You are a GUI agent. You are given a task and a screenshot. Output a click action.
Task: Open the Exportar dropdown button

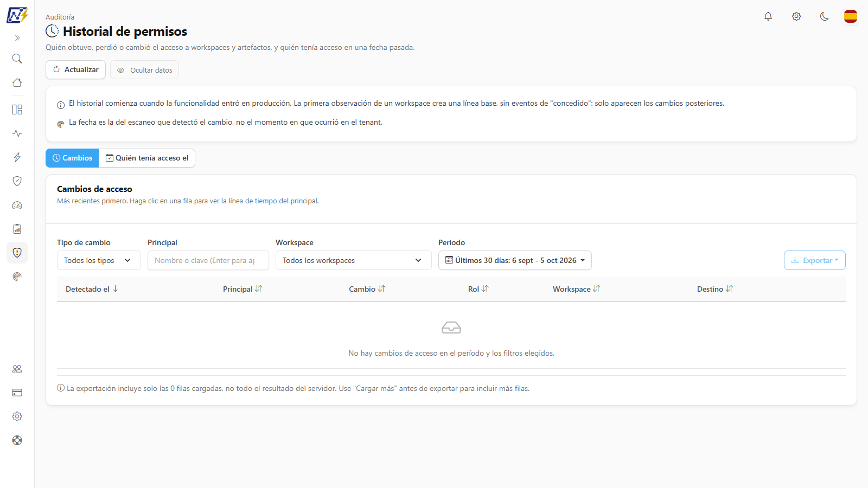point(815,260)
